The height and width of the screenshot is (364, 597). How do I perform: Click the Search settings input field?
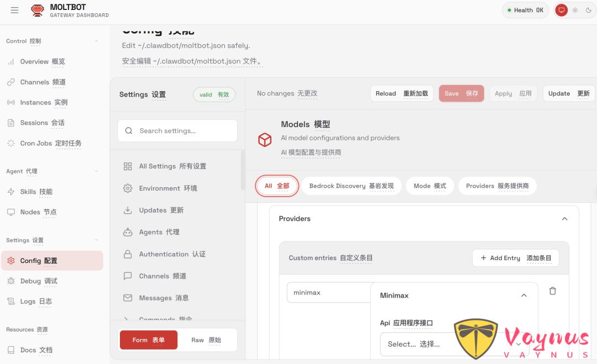point(177,130)
